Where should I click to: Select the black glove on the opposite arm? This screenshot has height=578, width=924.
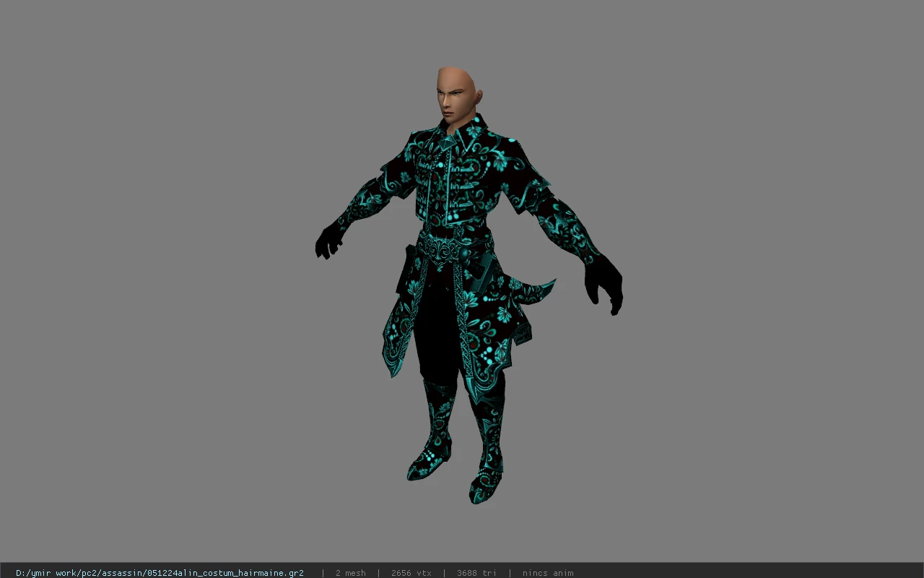329,240
